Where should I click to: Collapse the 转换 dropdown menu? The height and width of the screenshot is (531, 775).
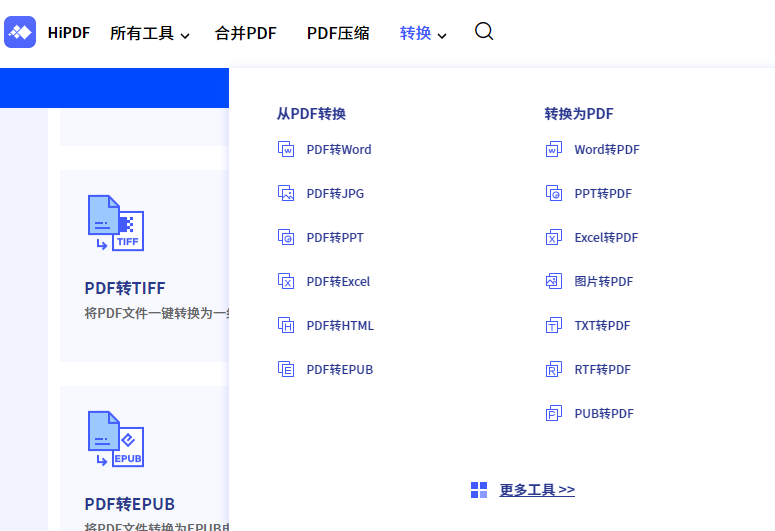423,33
